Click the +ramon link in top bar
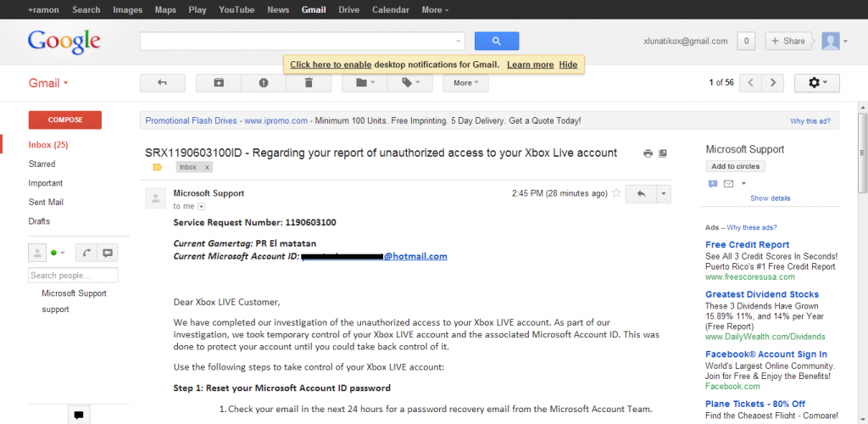The width and height of the screenshot is (868, 424). coord(43,10)
